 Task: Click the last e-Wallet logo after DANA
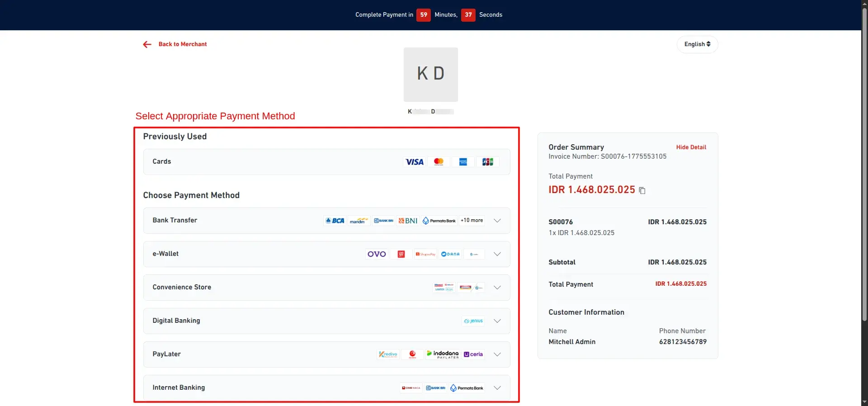click(x=474, y=254)
